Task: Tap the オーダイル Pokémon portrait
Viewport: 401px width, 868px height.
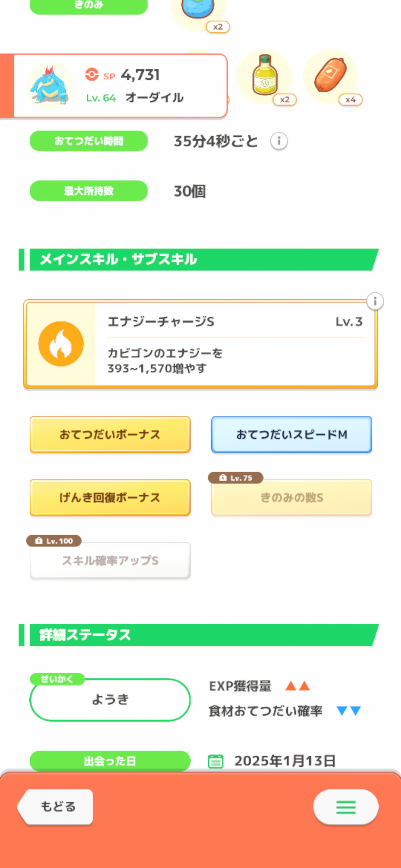Action: tap(50, 86)
